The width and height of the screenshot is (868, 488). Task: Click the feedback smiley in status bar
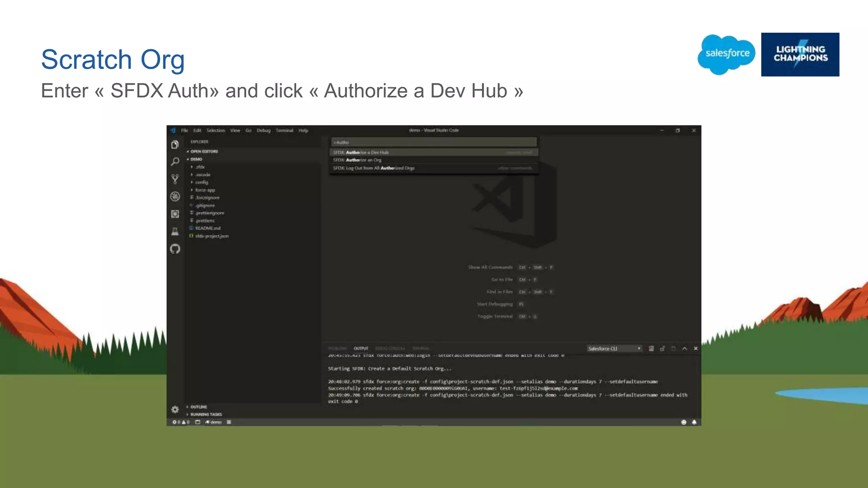(x=684, y=422)
